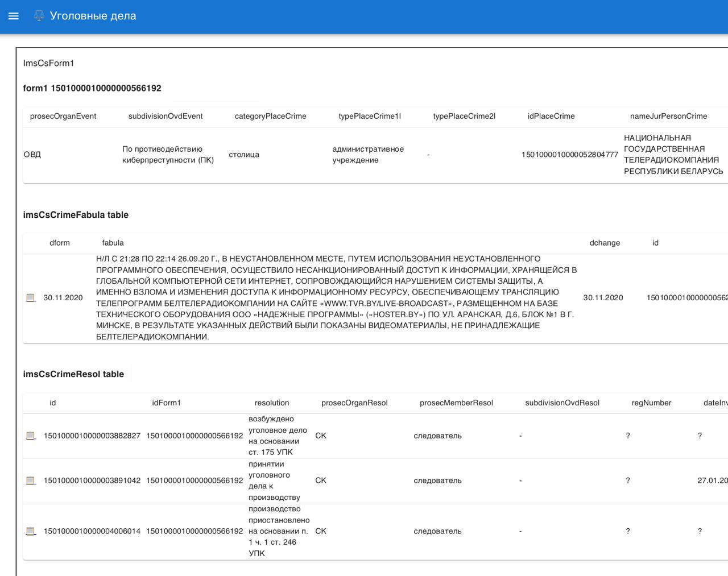Click the По противодействию киберпреступности (ПК) cell
Viewport: 728px width, 576px height.
pyautogui.click(x=168, y=155)
